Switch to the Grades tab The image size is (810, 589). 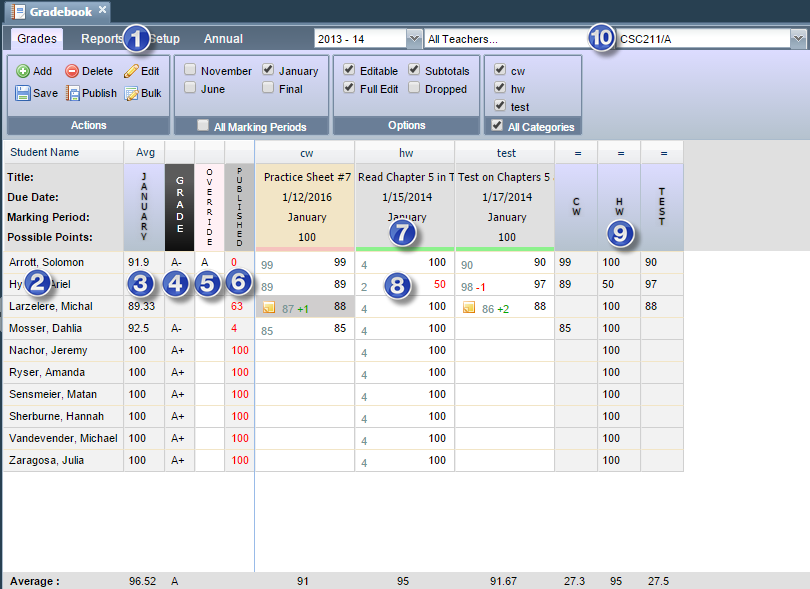click(x=37, y=39)
